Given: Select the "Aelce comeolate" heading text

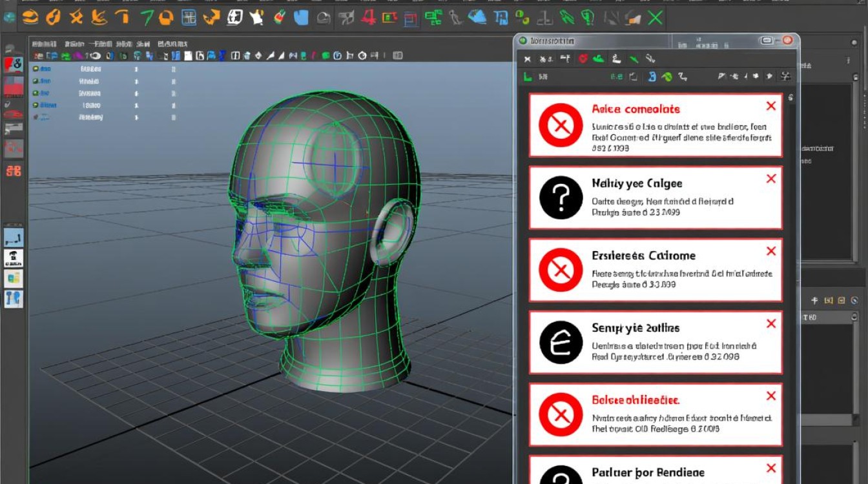Looking at the screenshot, I should click(635, 109).
